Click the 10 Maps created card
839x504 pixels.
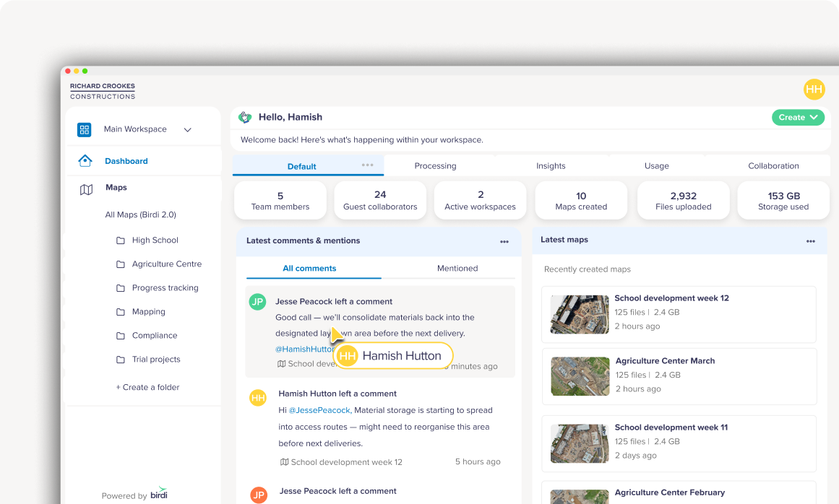click(x=581, y=201)
